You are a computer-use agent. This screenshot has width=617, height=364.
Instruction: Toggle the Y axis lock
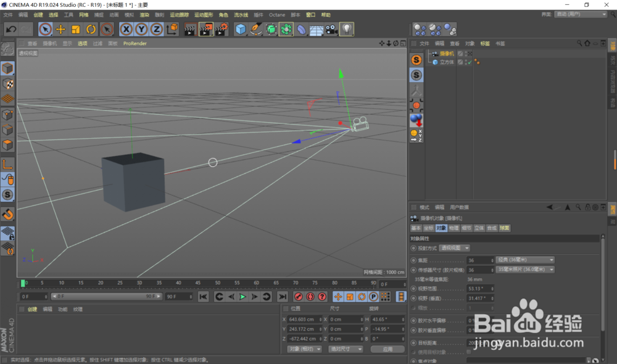[141, 30]
